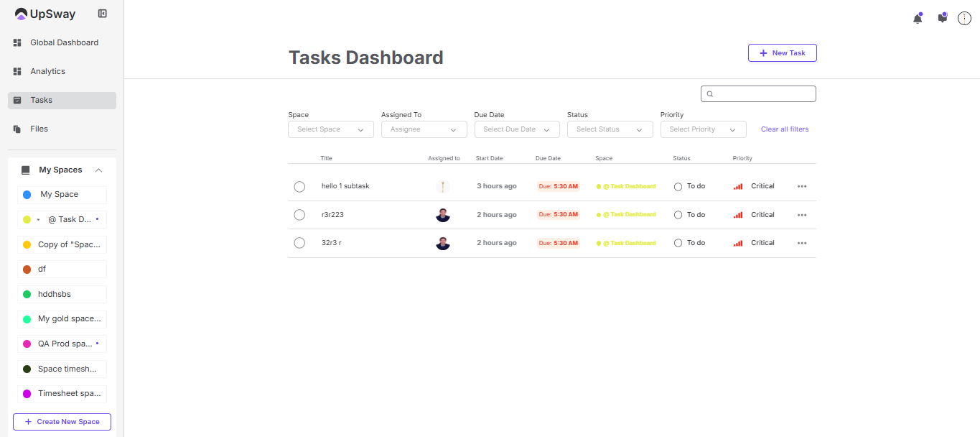Collapse the My Spaces section
This screenshot has width=980, height=437.
click(x=99, y=170)
